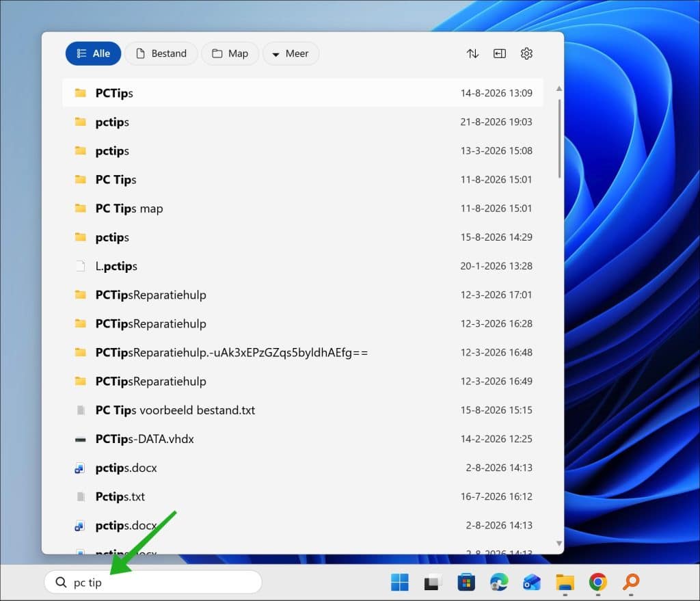Click the date 16-7-2026 16:12
This screenshot has width=700, height=601.
click(496, 496)
